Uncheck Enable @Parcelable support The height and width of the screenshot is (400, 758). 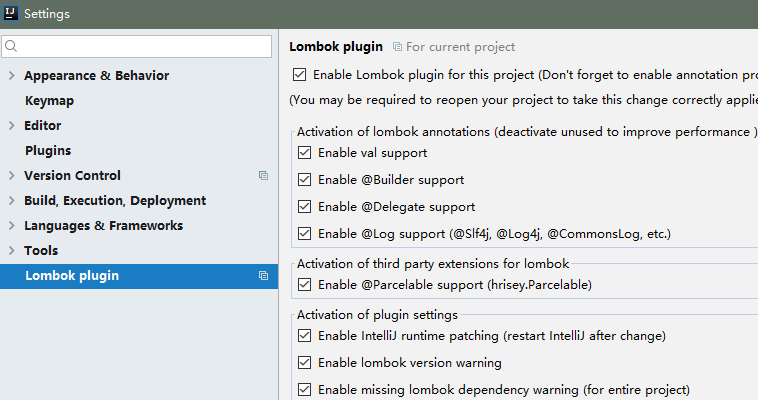point(305,285)
